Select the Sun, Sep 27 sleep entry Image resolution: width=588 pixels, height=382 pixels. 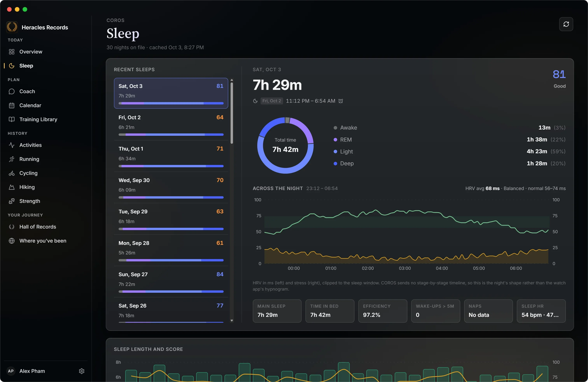(171, 282)
